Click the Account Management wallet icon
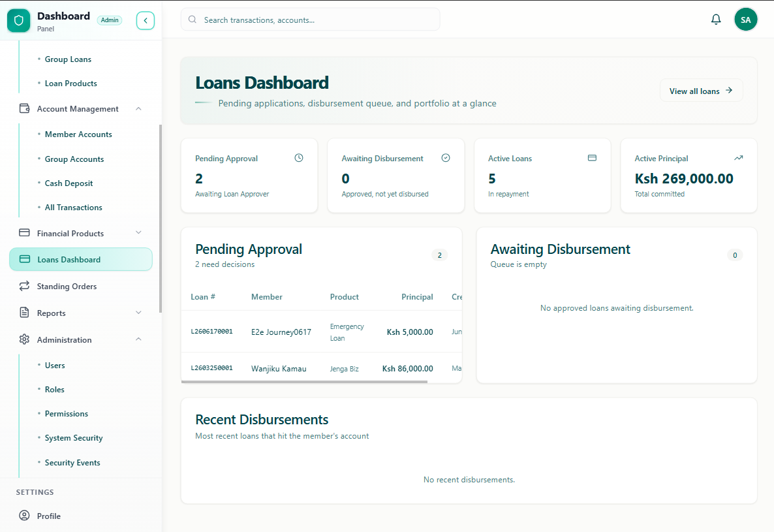 [x=24, y=108]
